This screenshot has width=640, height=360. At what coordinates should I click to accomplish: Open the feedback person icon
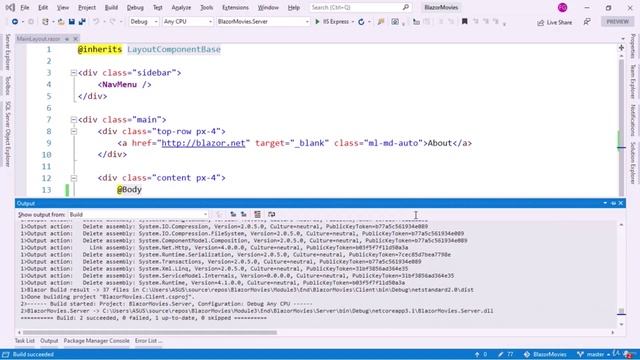[x=587, y=22]
